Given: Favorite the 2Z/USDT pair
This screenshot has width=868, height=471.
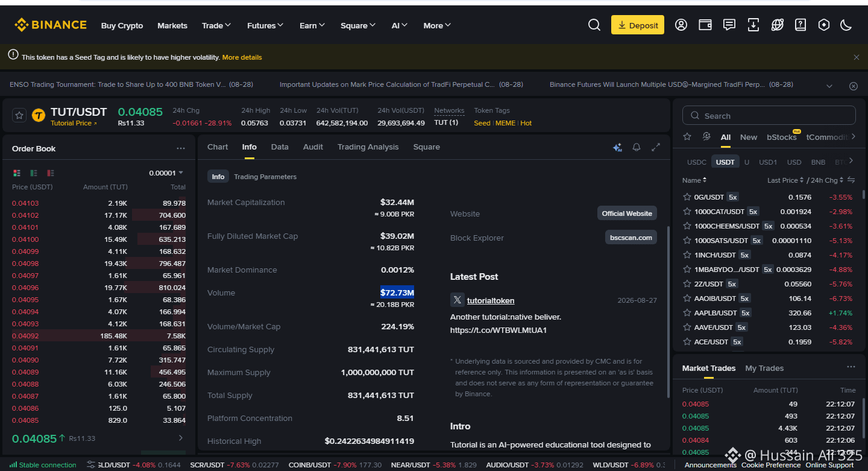Looking at the screenshot, I should coord(687,284).
